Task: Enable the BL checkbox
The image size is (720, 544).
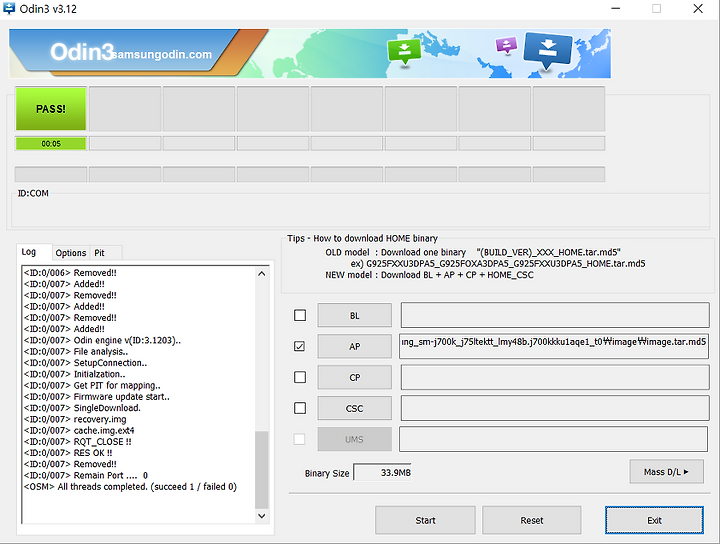Action: (x=300, y=315)
